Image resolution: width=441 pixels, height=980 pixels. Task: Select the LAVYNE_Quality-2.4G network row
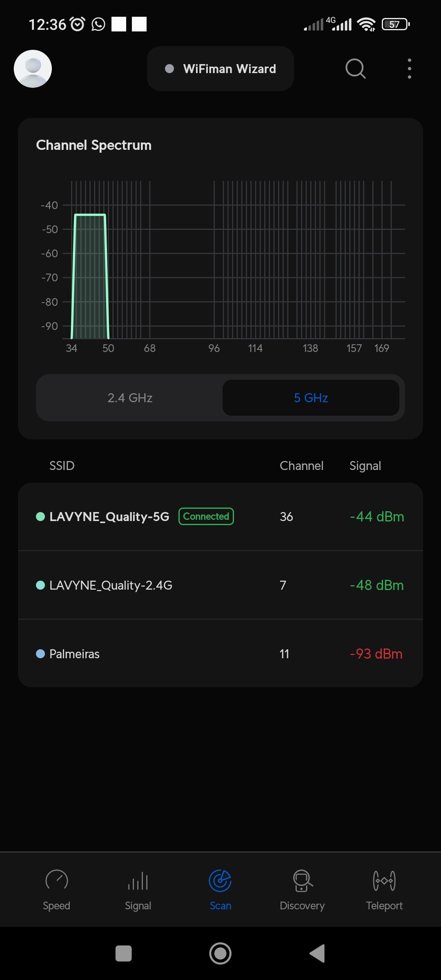tap(111, 585)
